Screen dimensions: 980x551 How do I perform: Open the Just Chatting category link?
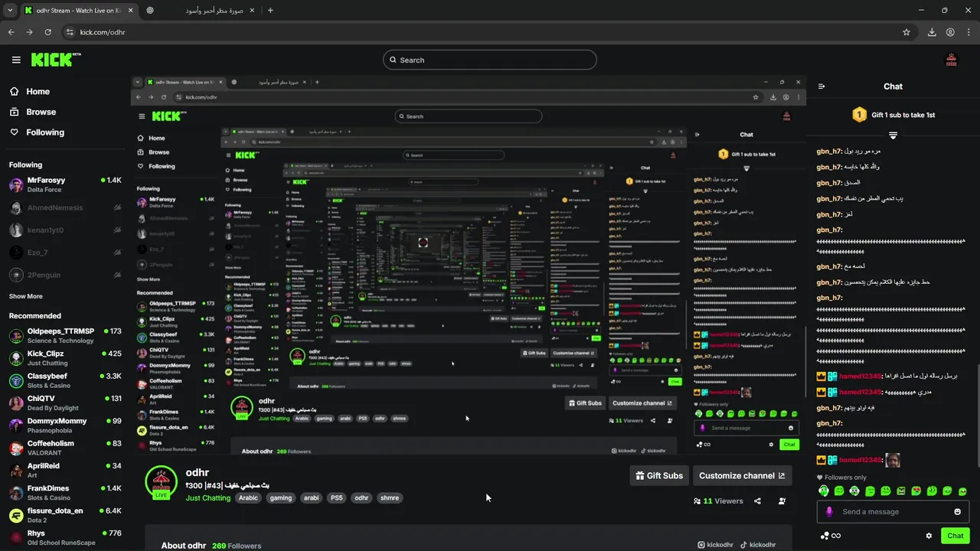click(x=207, y=497)
